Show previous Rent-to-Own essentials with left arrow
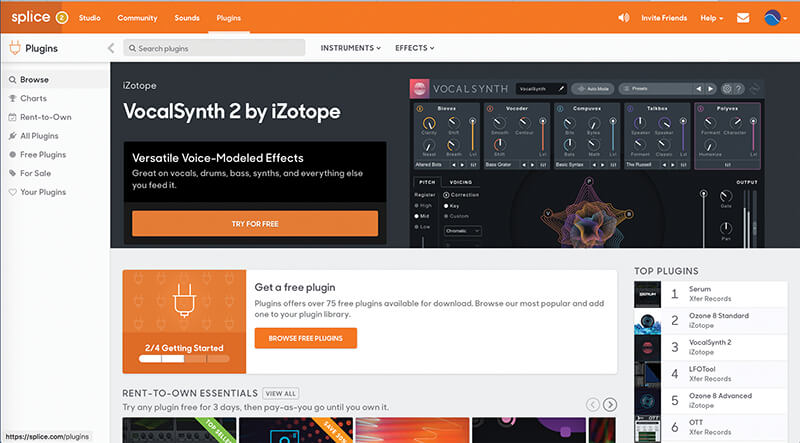The image size is (800, 443). tap(592, 405)
